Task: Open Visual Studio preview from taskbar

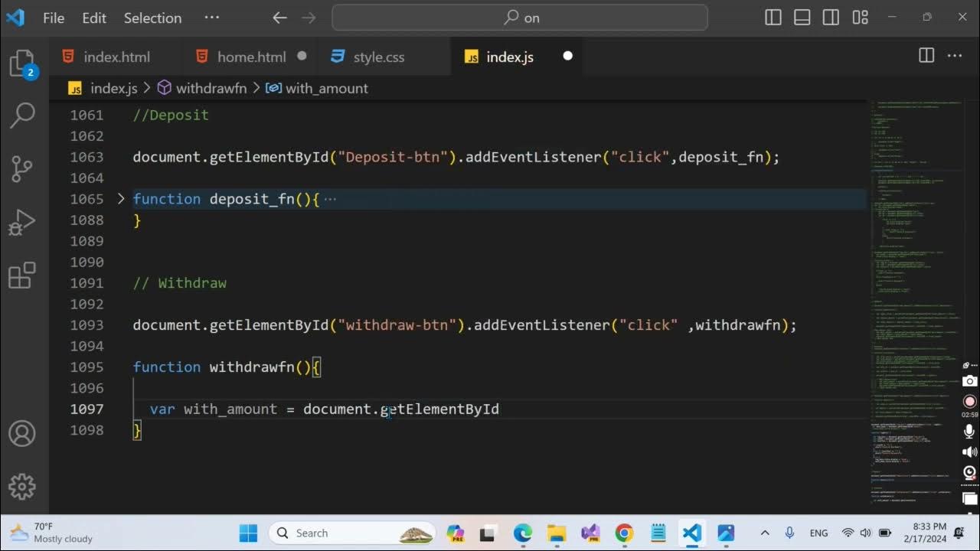Action: (590, 533)
